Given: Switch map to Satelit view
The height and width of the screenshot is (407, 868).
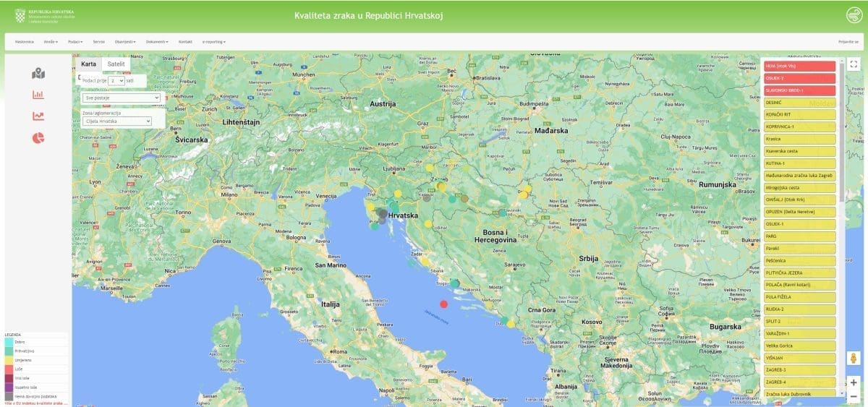Looking at the screenshot, I should (x=116, y=64).
